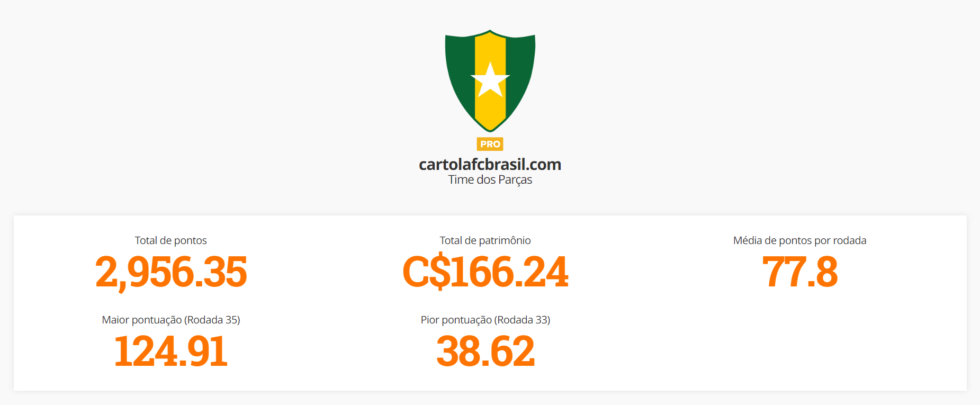Click the 2,956.35 total points value
Image resolution: width=980 pixels, height=405 pixels.
(171, 272)
